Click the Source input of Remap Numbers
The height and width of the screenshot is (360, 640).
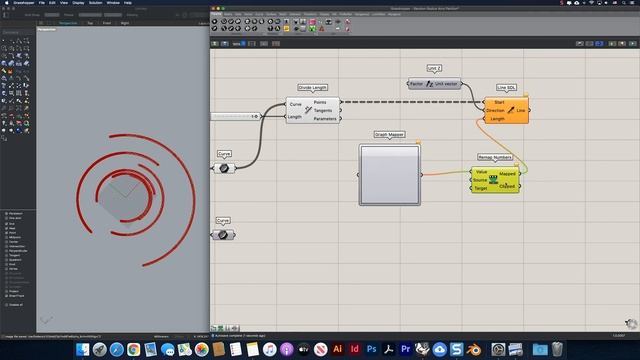click(x=480, y=180)
